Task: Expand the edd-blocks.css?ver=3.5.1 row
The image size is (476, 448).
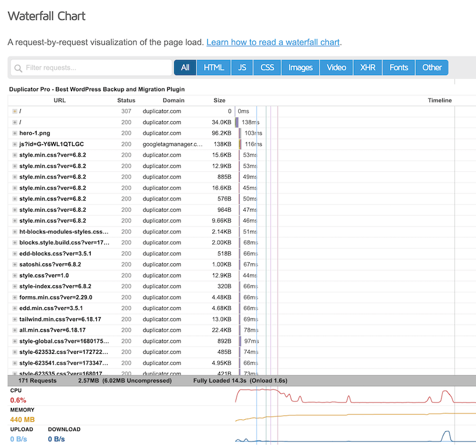Action: point(15,254)
